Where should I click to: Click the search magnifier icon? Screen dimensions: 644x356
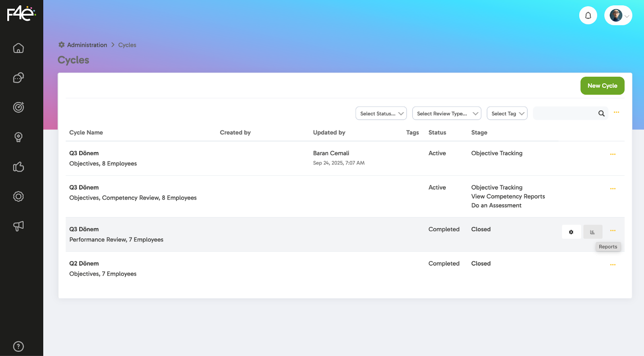(x=601, y=113)
